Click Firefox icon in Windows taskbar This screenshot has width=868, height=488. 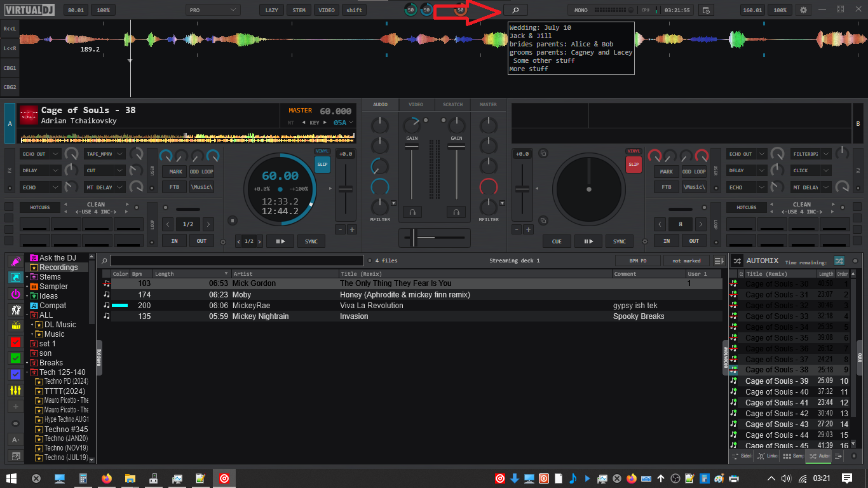pyautogui.click(x=106, y=478)
